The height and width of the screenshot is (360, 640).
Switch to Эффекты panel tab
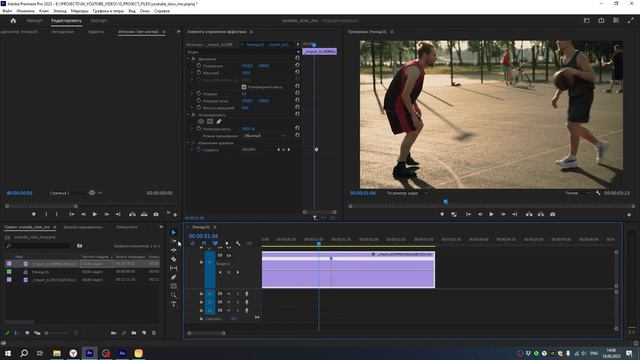96,31
